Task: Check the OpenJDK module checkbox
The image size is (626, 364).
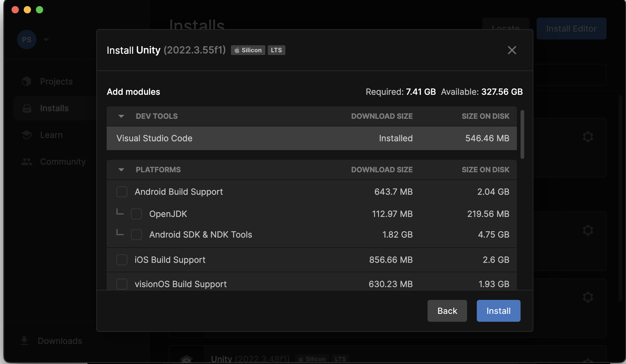Action: click(x=136, y=214)
